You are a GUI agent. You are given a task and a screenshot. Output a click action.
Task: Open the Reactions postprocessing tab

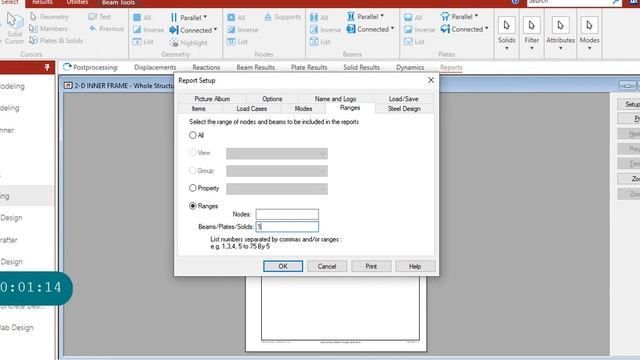click(x=206, y=67)
